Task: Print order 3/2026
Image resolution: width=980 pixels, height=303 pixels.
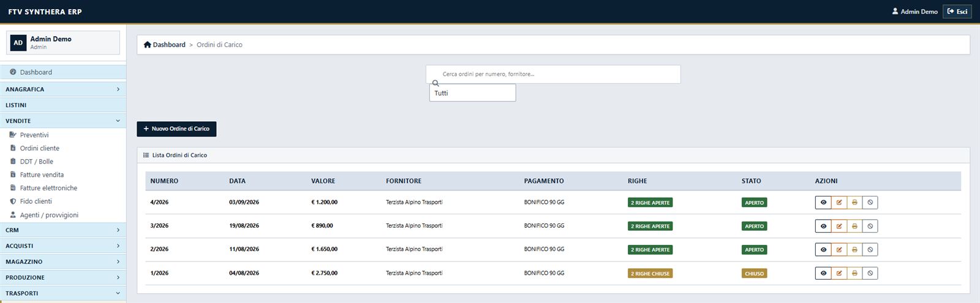Action: coord(854,226)
